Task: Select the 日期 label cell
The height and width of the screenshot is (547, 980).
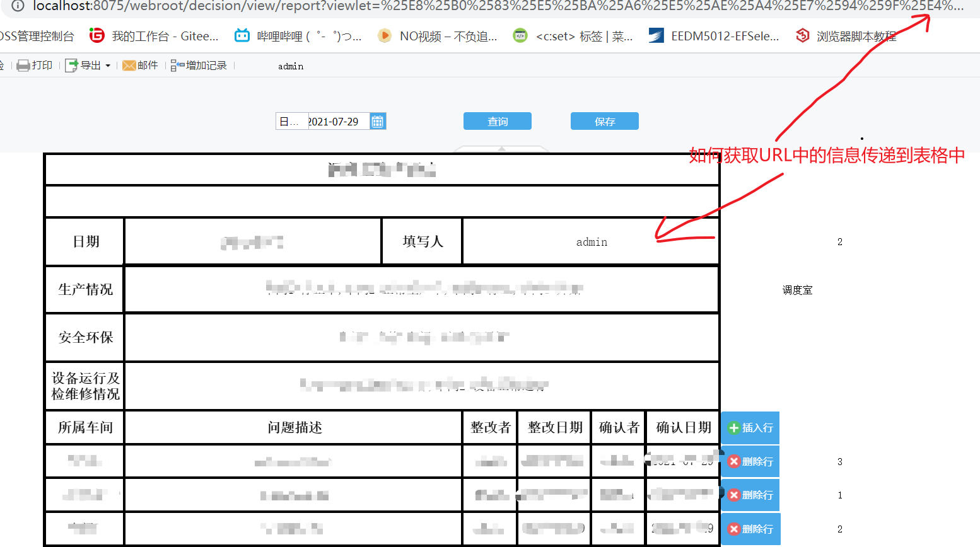Action: (85, 241)
